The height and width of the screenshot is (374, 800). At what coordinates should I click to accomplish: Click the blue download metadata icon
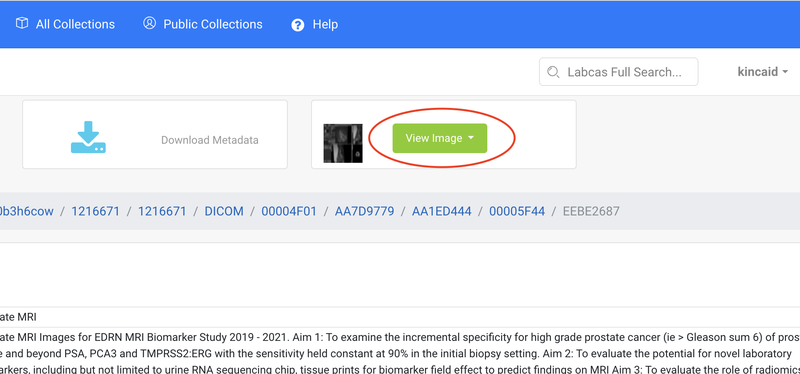(x=88, y=137)
